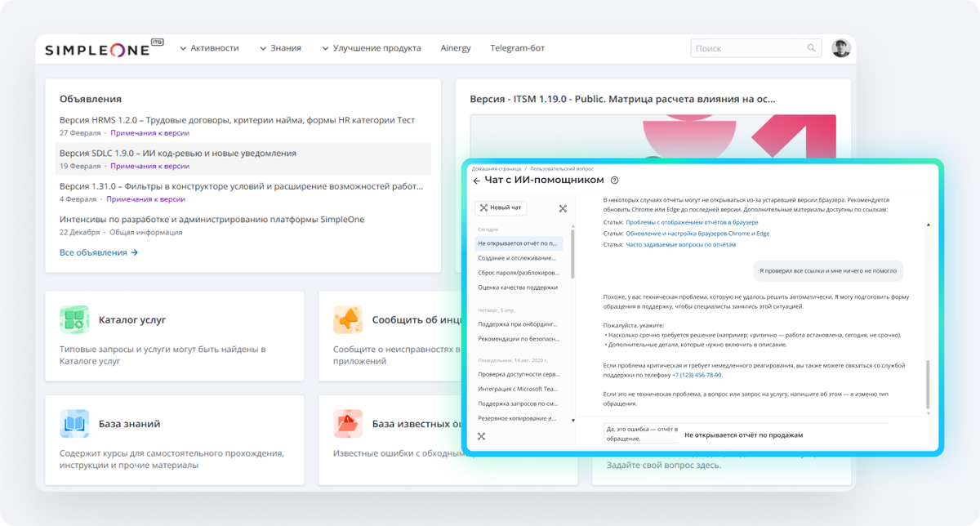The image size is (980, 526).
Task: Select chat Поддержка при онбординг...
Action: [519, 324]
